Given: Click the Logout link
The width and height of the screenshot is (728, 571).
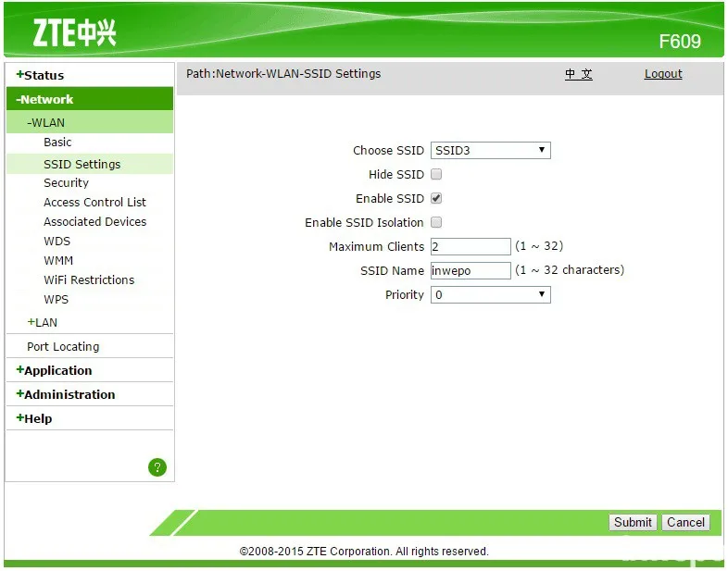Looking at the screenshot, I should click(x=663, y=74).
